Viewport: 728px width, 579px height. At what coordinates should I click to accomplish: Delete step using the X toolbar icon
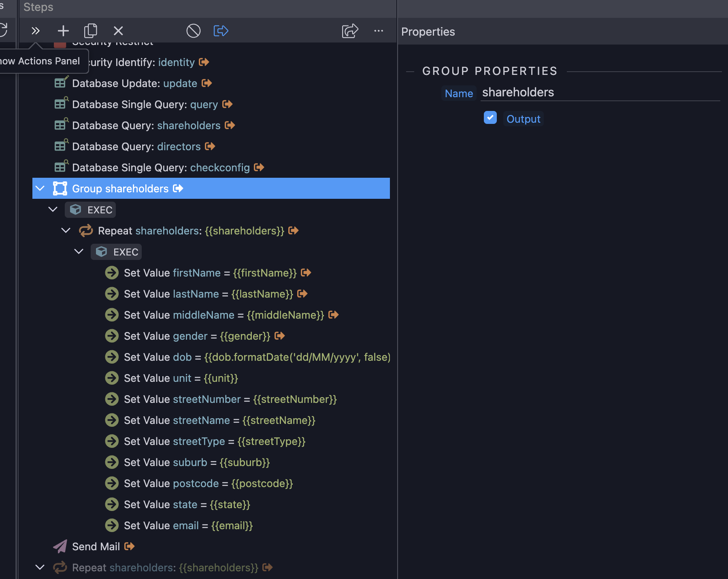tap(118, 31)
